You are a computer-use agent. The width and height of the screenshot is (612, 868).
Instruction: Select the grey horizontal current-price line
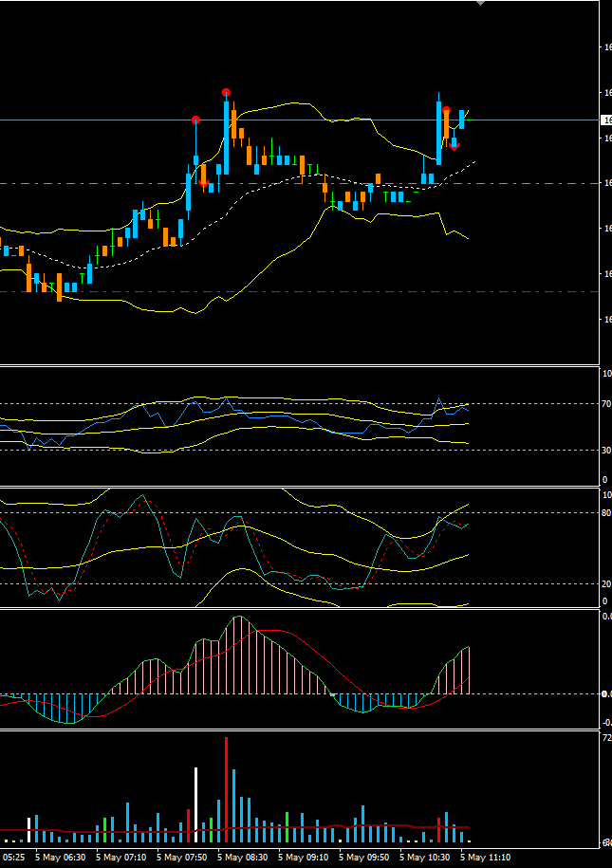300,120
